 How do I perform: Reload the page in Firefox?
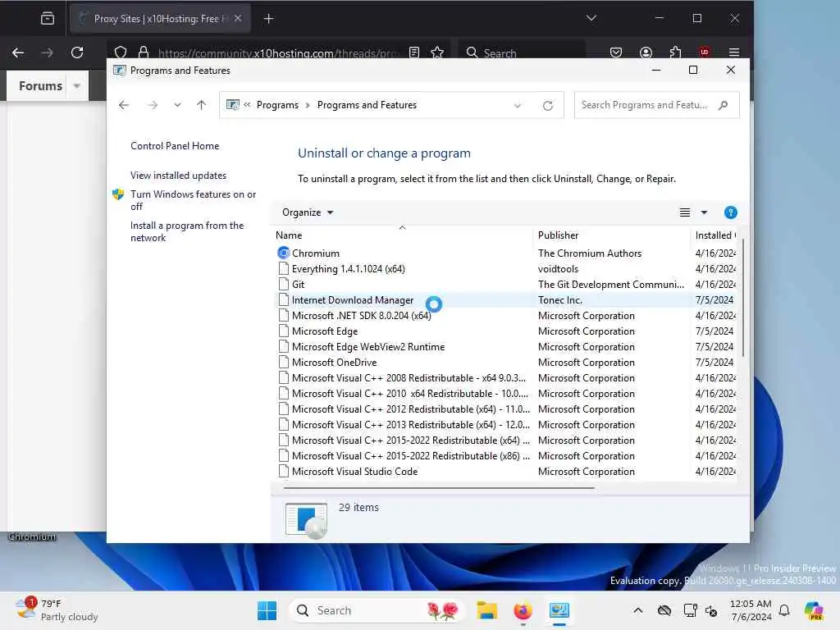[x=77, y=52]
